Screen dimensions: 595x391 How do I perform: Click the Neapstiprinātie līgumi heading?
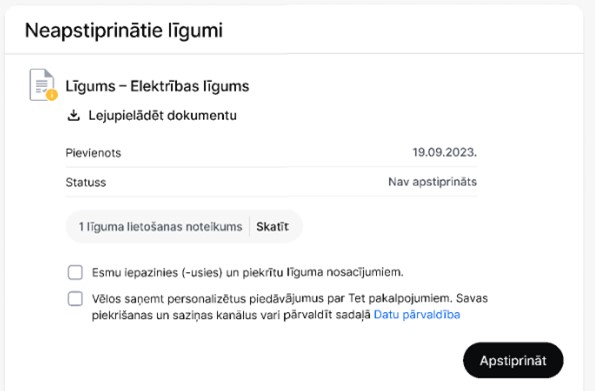tap(124, 30)
